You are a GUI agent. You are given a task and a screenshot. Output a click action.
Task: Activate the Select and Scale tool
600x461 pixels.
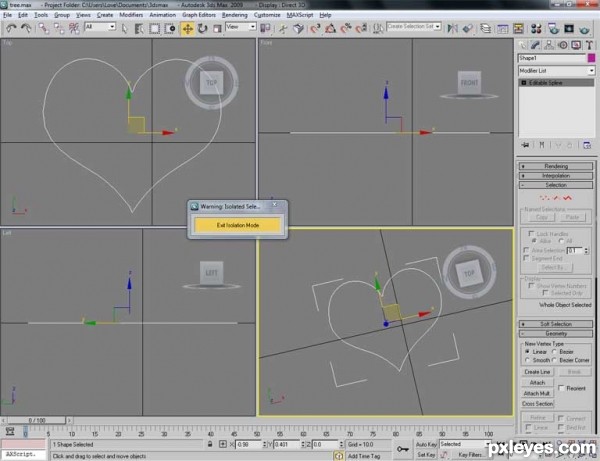point(217,29)
